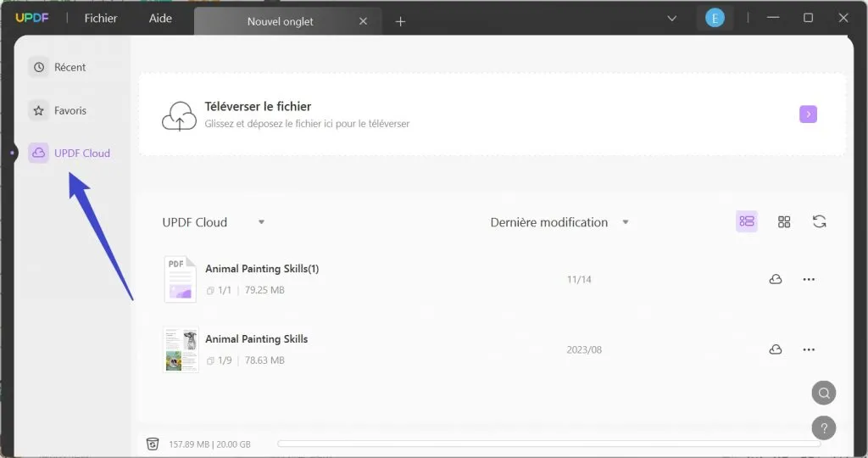The height and width of the screenshot is (458, 868).
Task: Open the Fichier menu
Action: tap(101, 19)
